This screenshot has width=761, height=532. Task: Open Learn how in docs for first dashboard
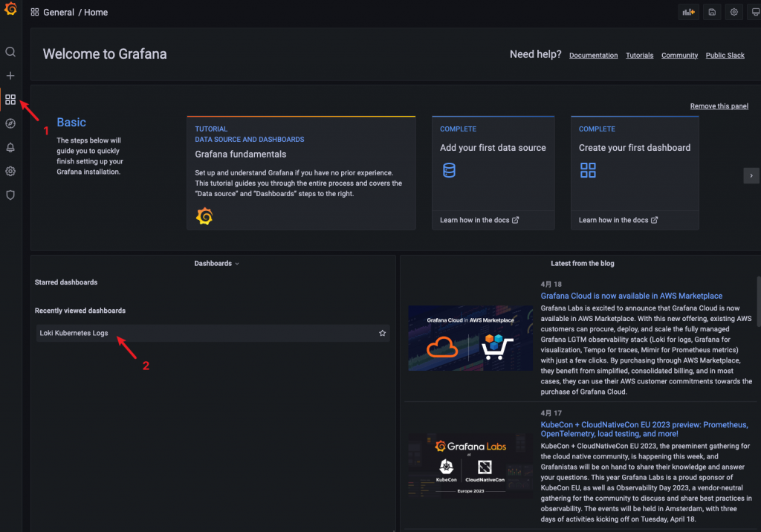pos(618,220)
